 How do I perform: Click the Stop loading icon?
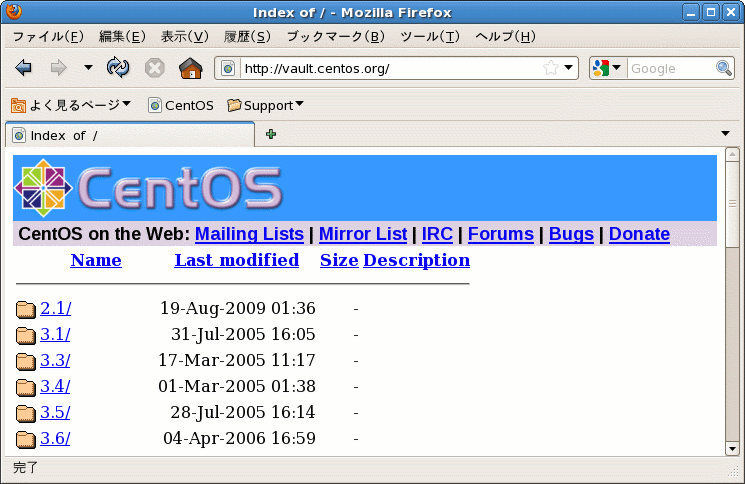tap(154, 68)
